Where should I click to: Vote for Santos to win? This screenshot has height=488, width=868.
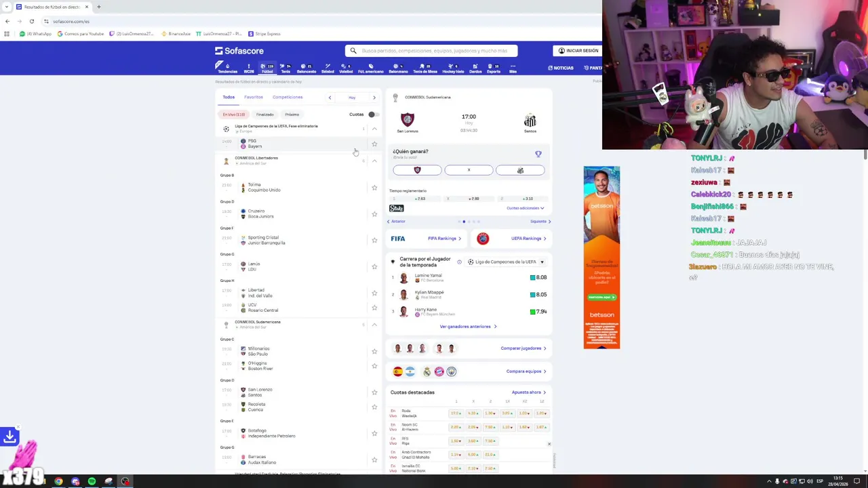point(520,170)
